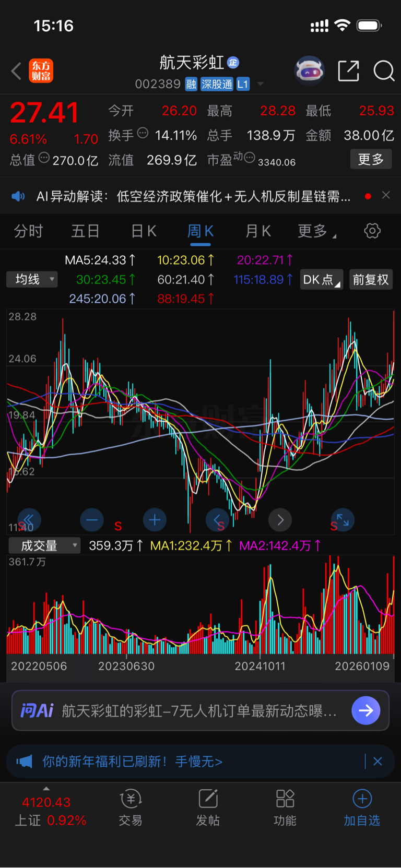The height and width of the screenshot is (868, 401).
Task: Tap the 市盈 info circle icon
Action: 250,158
